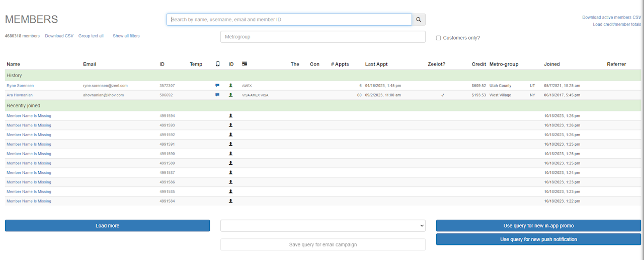This screenshot has width=644, height=260.
Task: Open the Download active members CSV link
Action: point(611,17)
